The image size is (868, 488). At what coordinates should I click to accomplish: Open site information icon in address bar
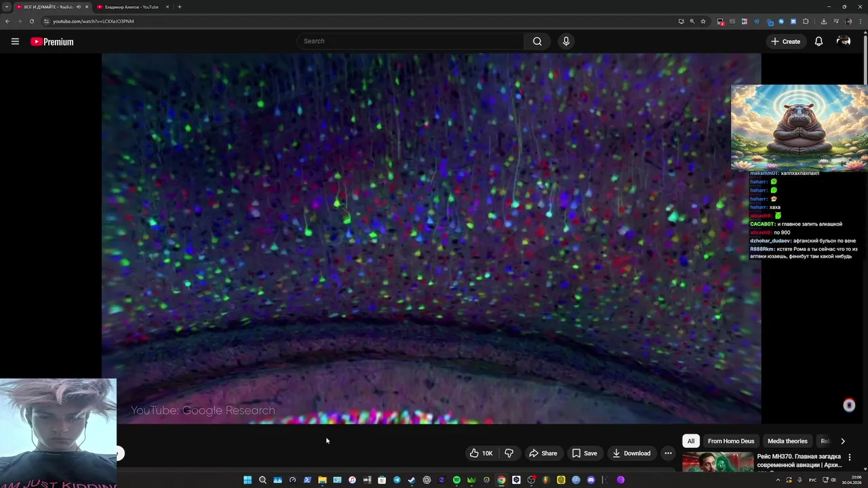(x=46, y=21)
